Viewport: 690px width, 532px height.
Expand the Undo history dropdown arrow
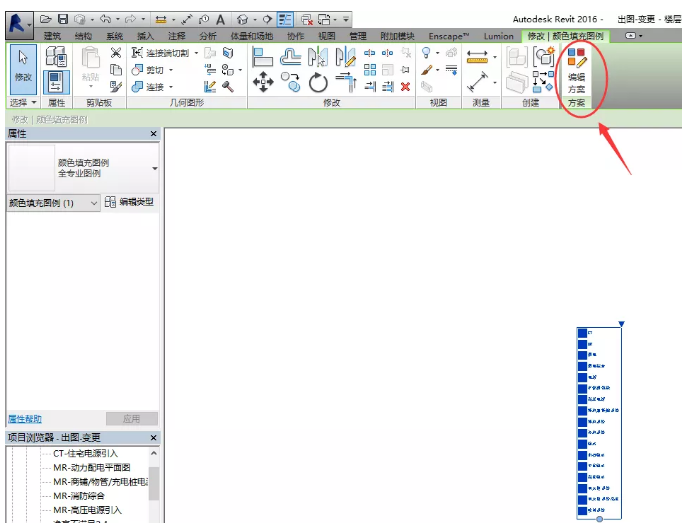pos(117,20)
